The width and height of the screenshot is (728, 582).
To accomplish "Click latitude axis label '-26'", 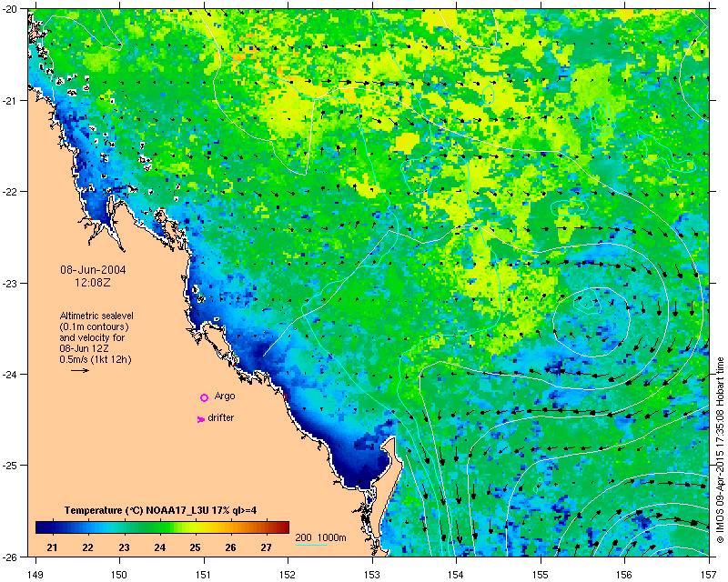I will [10, 557].
